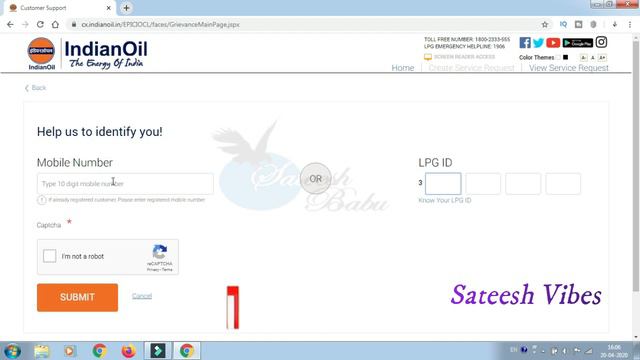Reload the page
Image resolution: width=640 pixels, height=360 pixels.
click(x=40, y=24)
